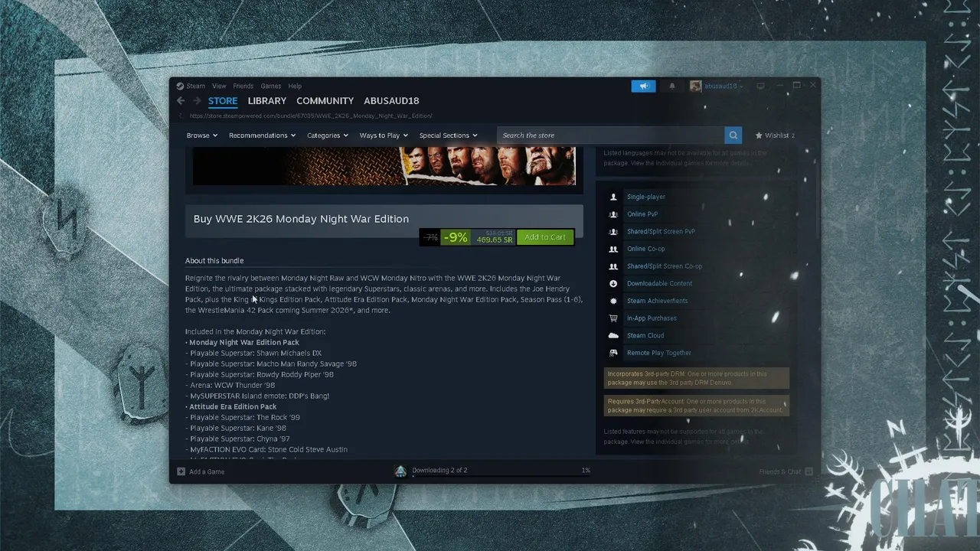This screenshot has width=980, height=551.
Task: Expand the Special Sections dropdown
Action: 448,135
